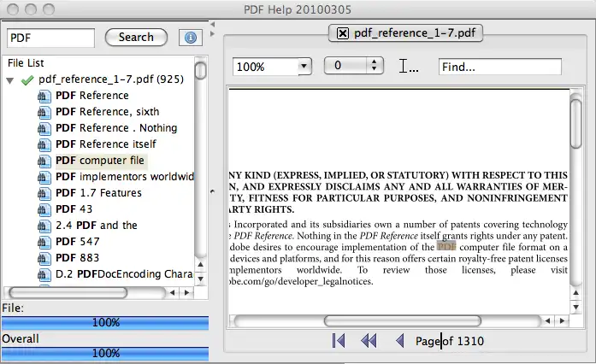This screenshot has width=596, height=364.
Task: Open the result 'PDF 1.7 Features'
Action: pyautogui.click(x=98, y=193)
